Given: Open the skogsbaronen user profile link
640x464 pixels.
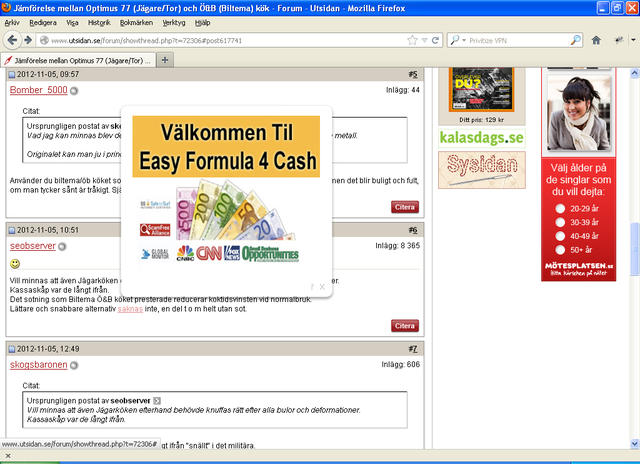Looking at the screenshot, I should coord(38,364).
